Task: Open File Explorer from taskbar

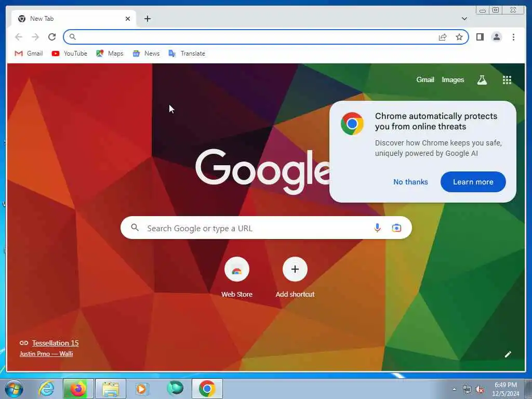Action: (111, 389)
